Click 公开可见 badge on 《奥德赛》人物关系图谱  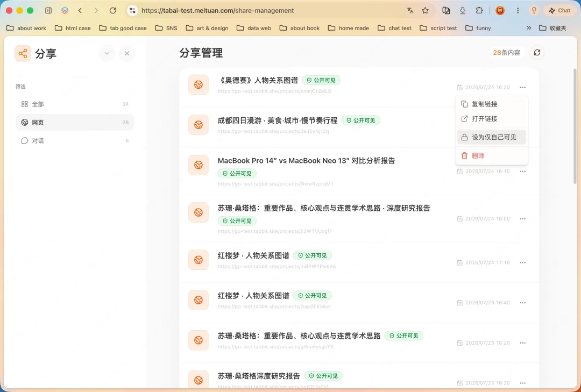(x=321, y=80)
